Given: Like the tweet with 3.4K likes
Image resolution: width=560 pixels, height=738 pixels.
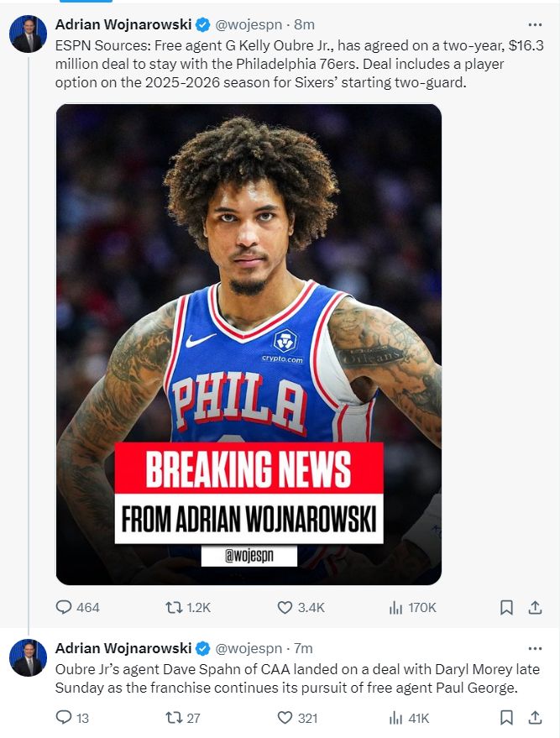Looking at the screenshot, I should (285, 607).
